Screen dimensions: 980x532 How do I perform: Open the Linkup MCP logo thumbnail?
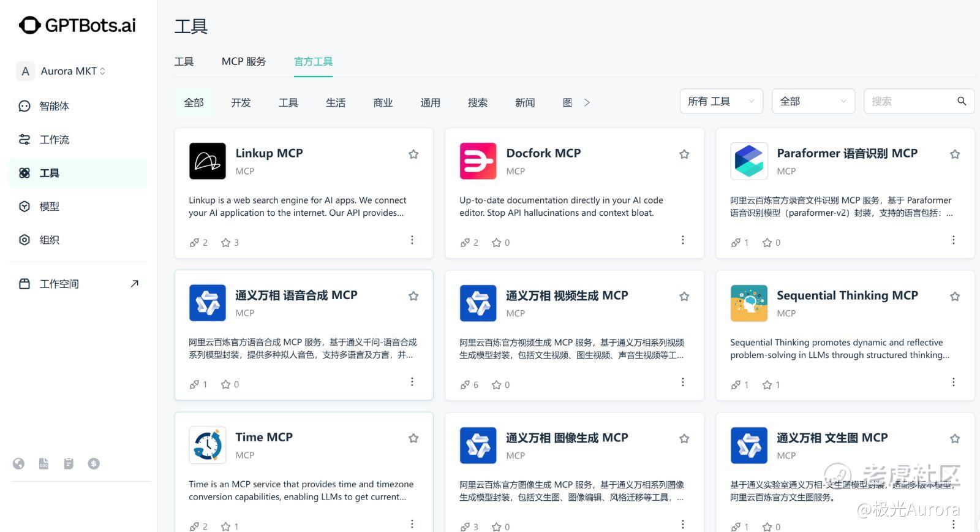tap(208, 161)
